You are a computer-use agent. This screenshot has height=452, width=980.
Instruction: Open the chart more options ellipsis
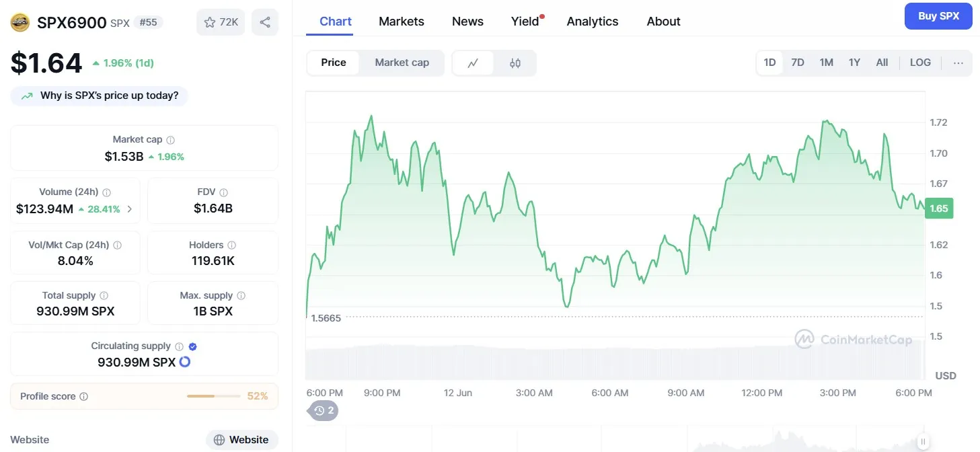[x=958, y=63]
